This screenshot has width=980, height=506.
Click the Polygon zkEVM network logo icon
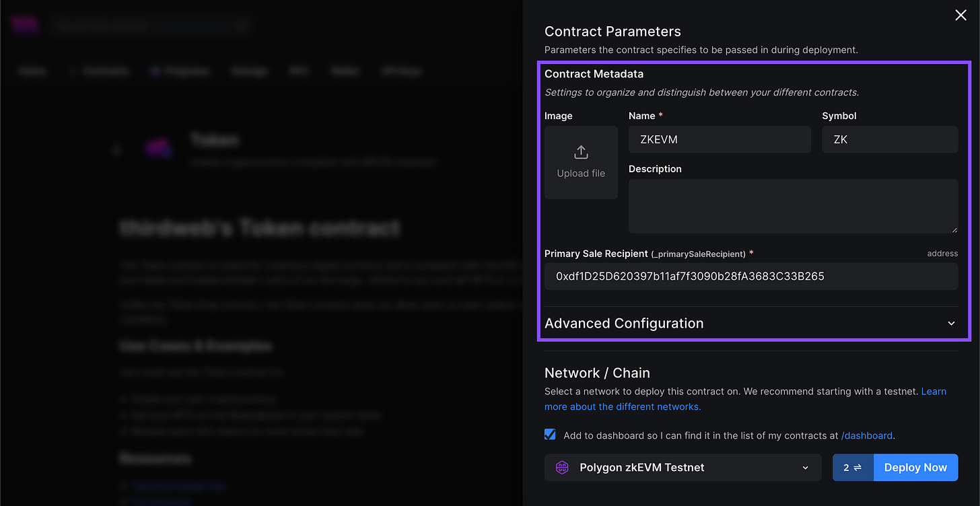(562, 467)
